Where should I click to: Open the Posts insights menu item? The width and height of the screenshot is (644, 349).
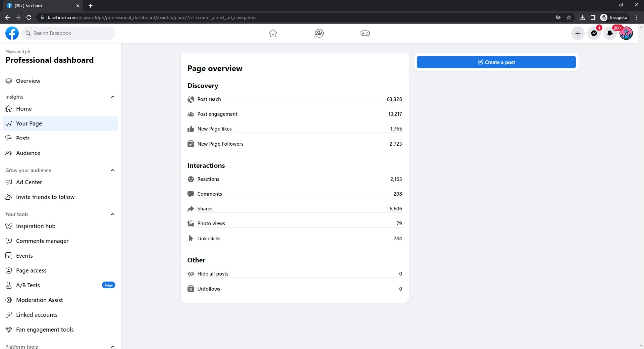point(23,138)
